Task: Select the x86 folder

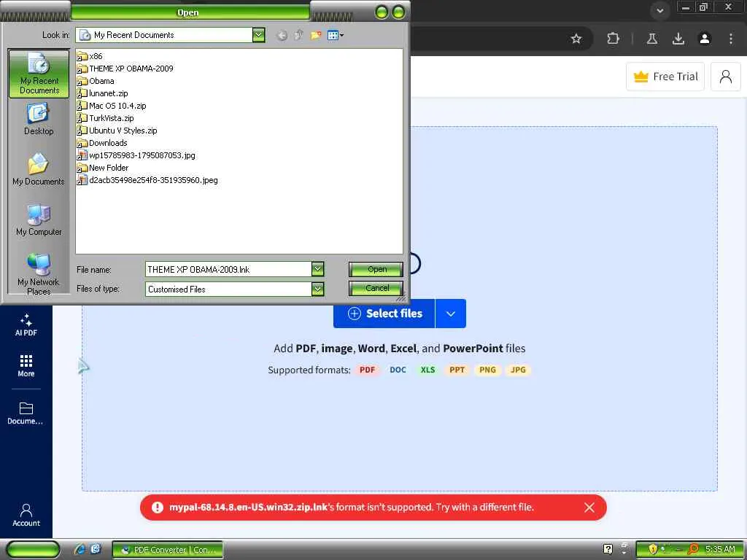Action: point(90,56)
